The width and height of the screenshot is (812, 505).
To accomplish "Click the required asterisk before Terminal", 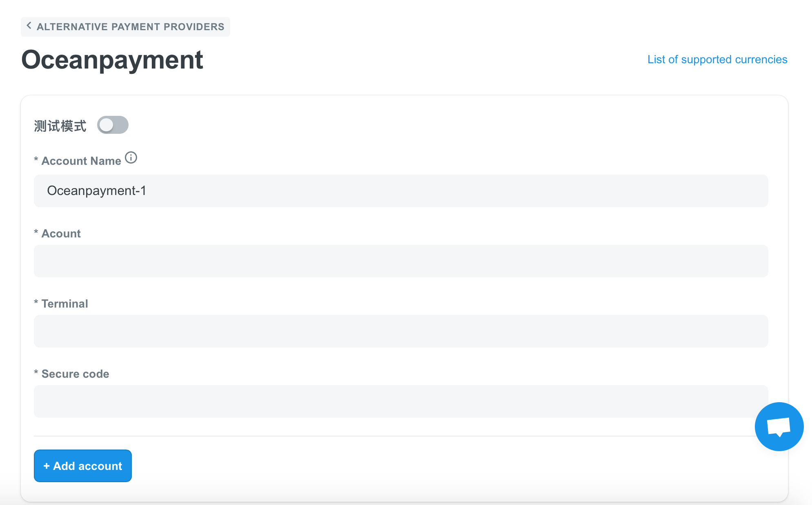I will click(36, 303).
